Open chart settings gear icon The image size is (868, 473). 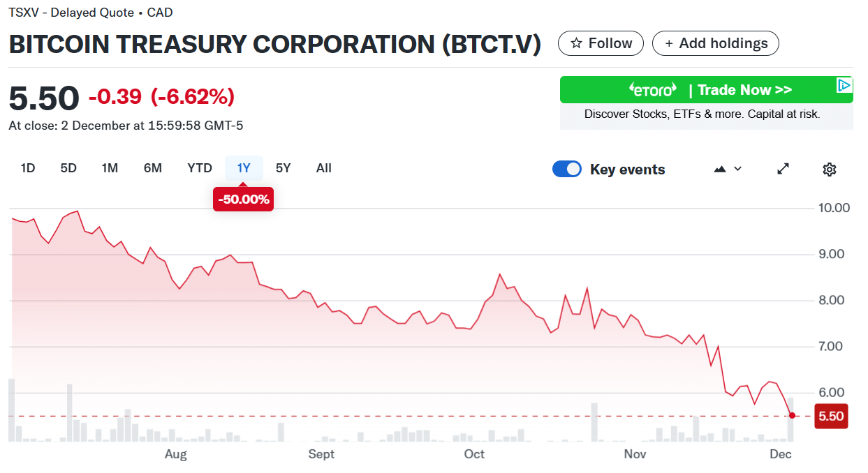pos(830,170)
